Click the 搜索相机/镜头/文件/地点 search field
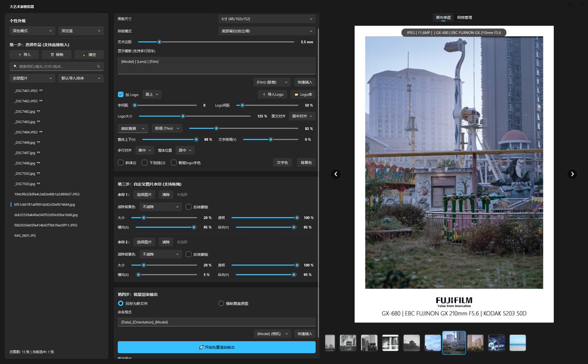 click(56, 66)
